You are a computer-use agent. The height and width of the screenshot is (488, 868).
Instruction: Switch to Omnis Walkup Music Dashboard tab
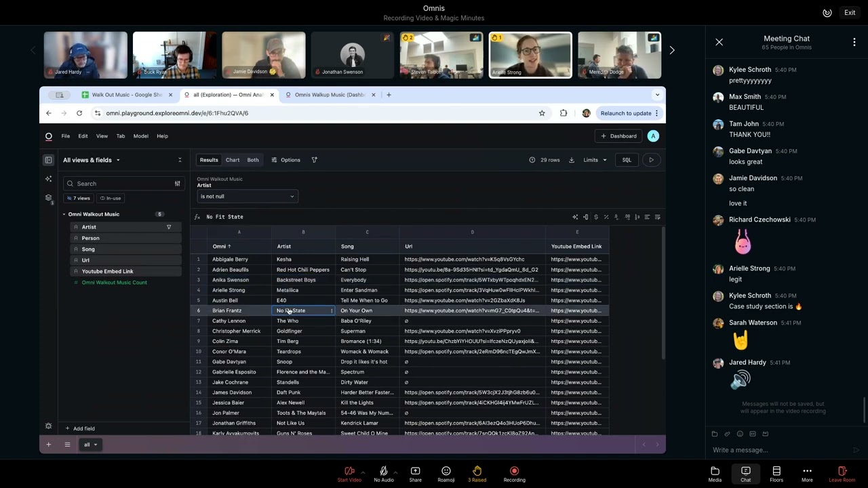point(329,95)
